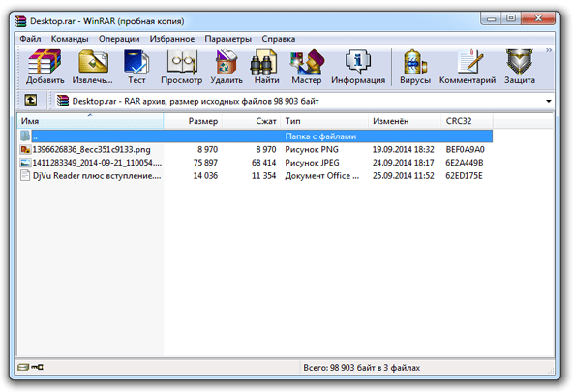Click the PNG file icon
The width and height of the screenshot is (574, 392).
25,149
